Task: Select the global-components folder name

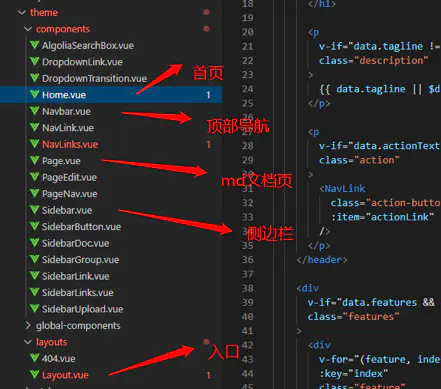Action: click(78, 326)
